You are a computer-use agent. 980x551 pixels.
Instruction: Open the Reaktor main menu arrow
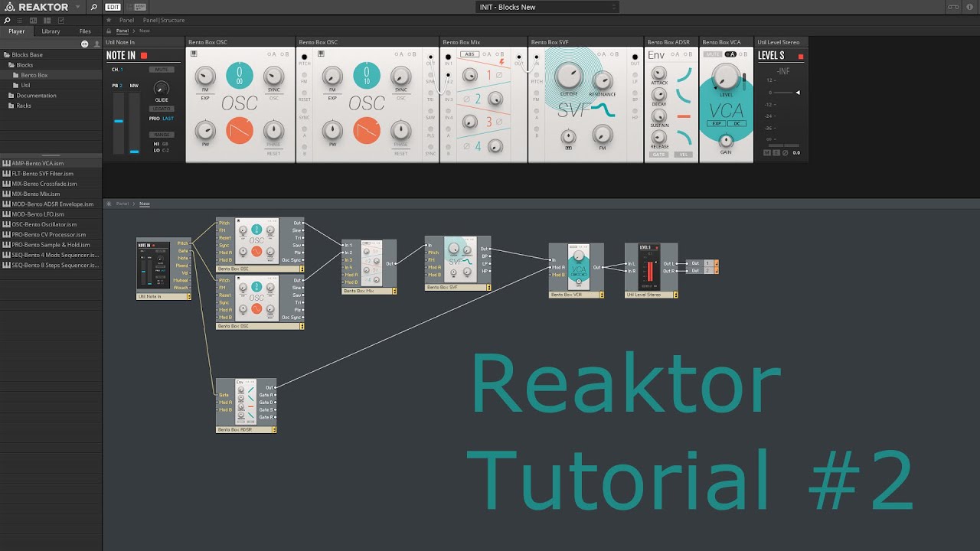click(77, 7)
